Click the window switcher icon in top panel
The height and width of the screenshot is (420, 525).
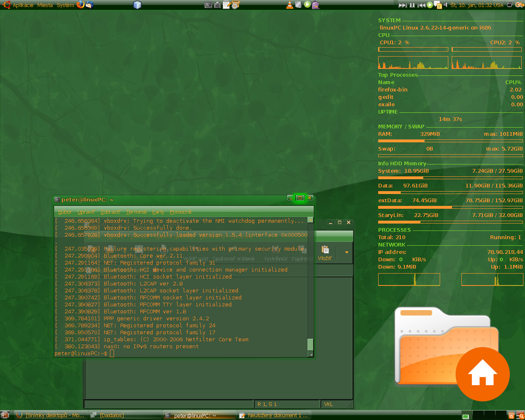pos(510,5)
